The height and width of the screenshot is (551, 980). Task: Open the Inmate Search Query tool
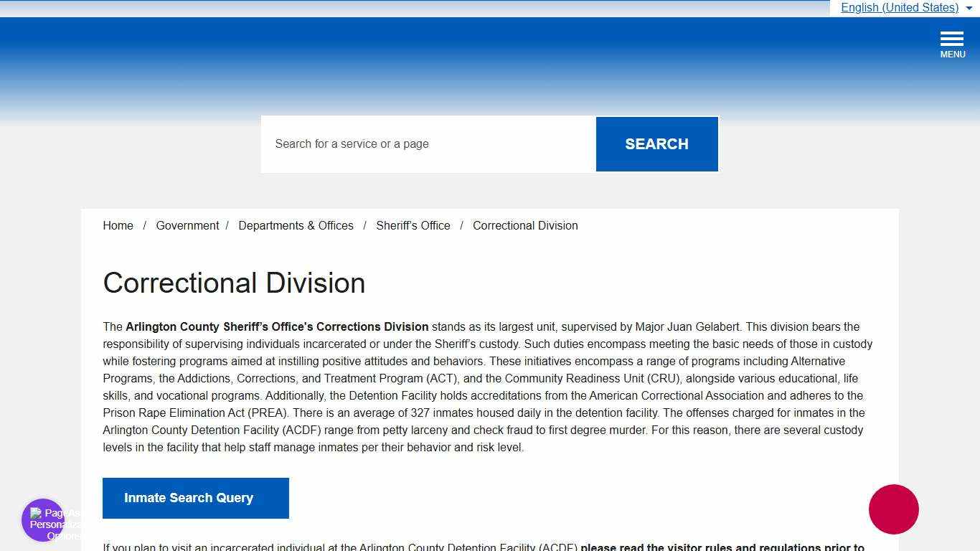pos(195,498)
